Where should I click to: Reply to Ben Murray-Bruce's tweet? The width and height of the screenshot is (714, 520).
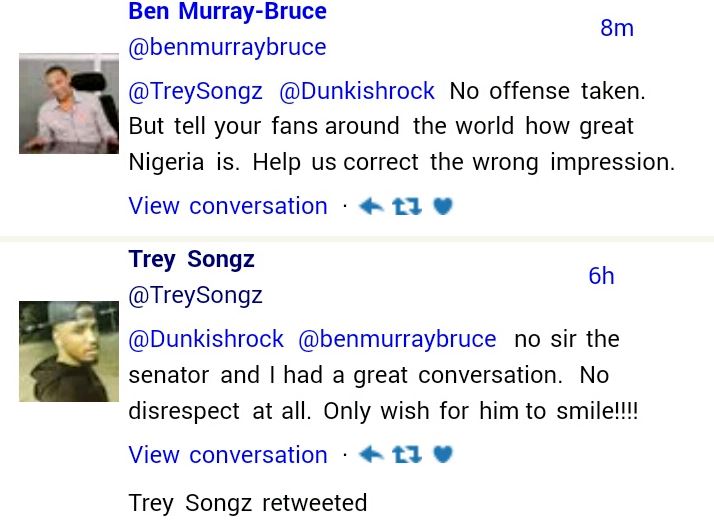click(x=371, y=207)
